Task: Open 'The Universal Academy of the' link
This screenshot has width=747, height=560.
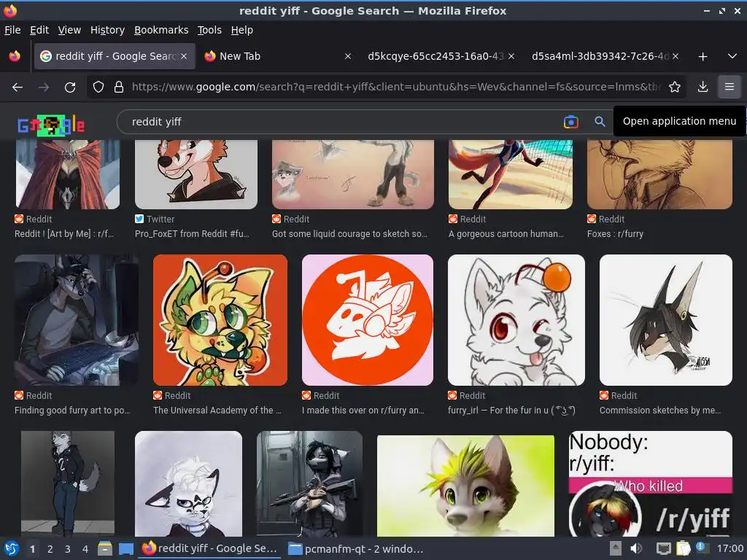Action: pyautogui.click(x=217, y=410)
